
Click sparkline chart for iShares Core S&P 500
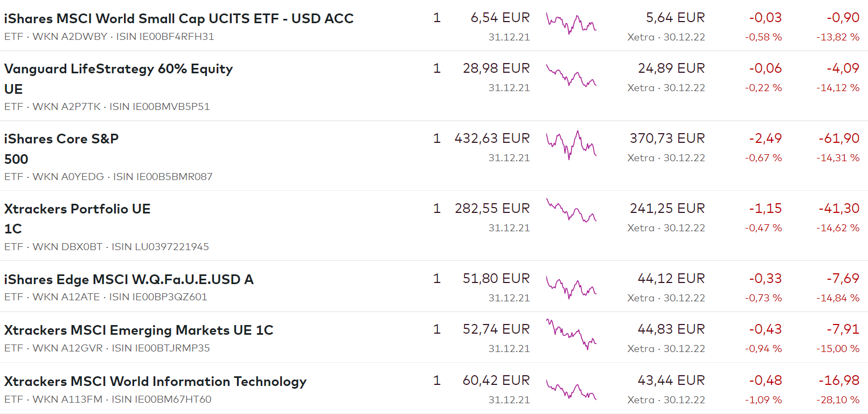click(x=571, y=144)
